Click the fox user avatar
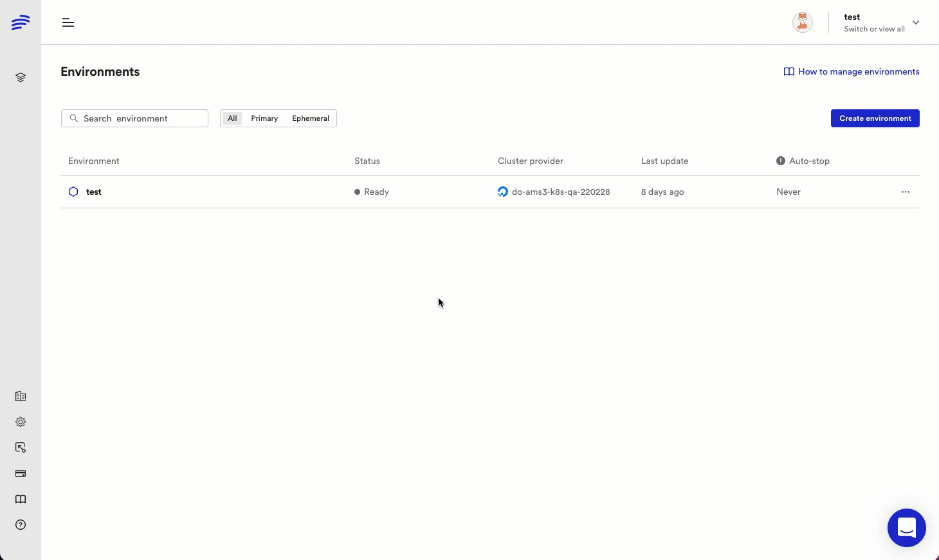 (803, 23)
